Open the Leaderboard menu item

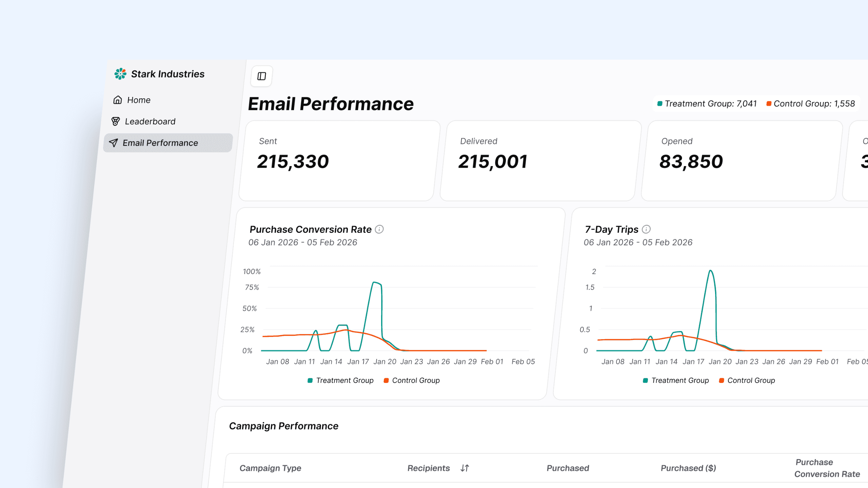coord(150,121)
